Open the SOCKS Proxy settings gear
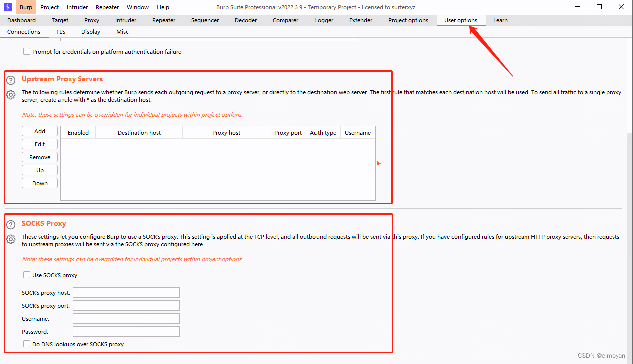 point(11,239)
